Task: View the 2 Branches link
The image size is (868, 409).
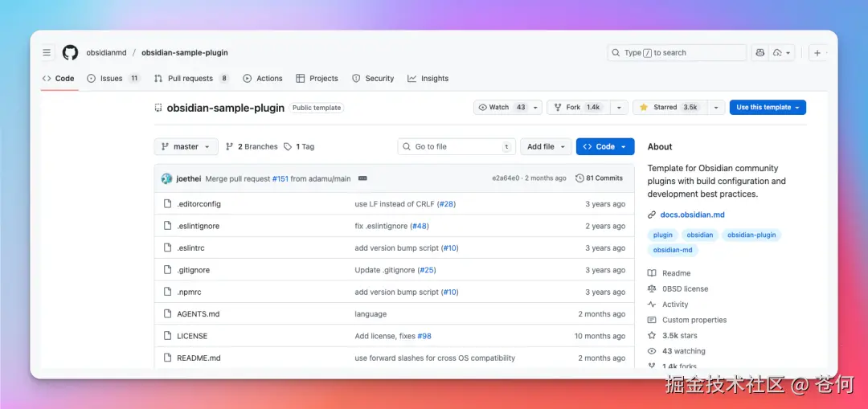Action: pyautogui.click(x=252, y=147)
